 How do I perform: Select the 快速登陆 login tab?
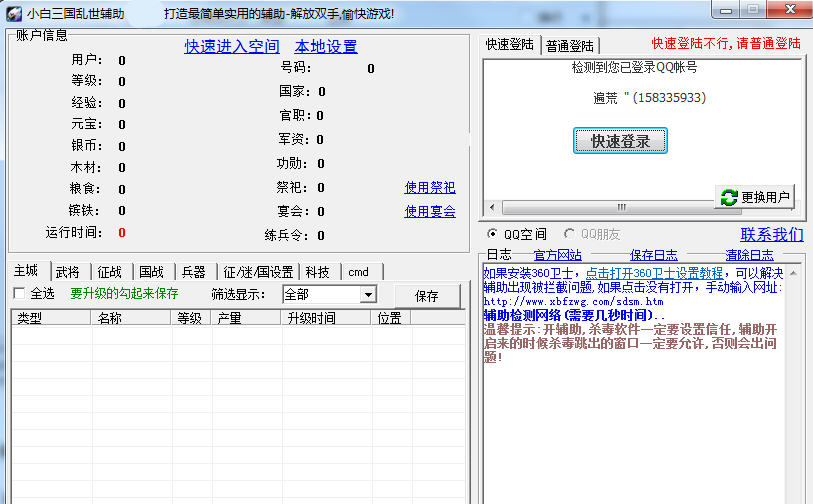click(510, 45)
